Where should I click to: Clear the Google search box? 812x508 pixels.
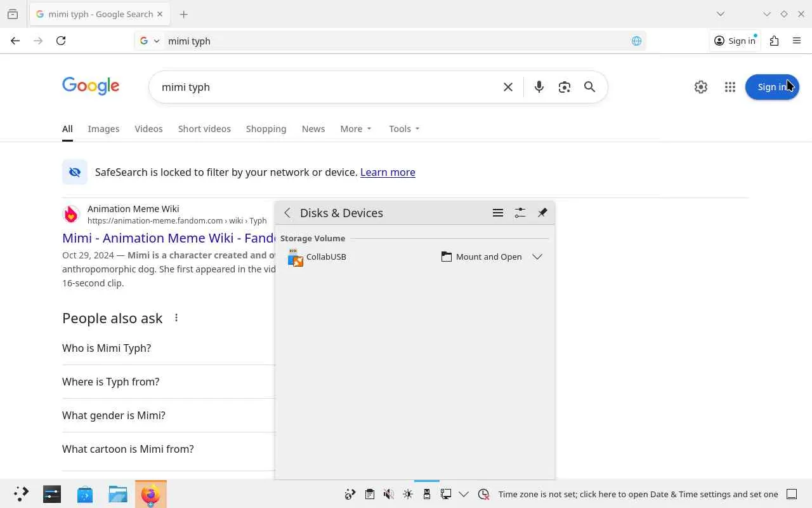click(508, 87)
